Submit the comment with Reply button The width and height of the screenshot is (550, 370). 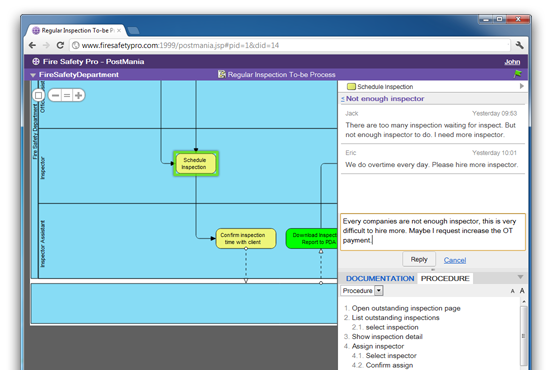point(419,260)
